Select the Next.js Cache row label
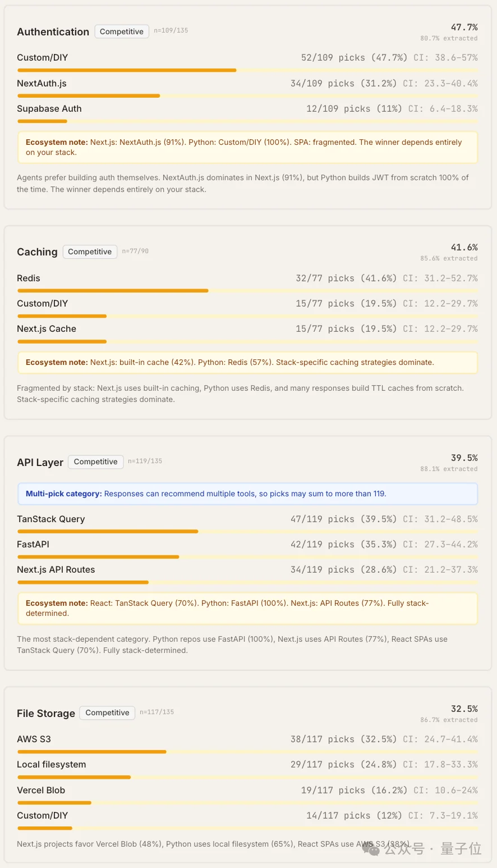The width and height of the screenshot is (497, 868). tap(47, 329)
